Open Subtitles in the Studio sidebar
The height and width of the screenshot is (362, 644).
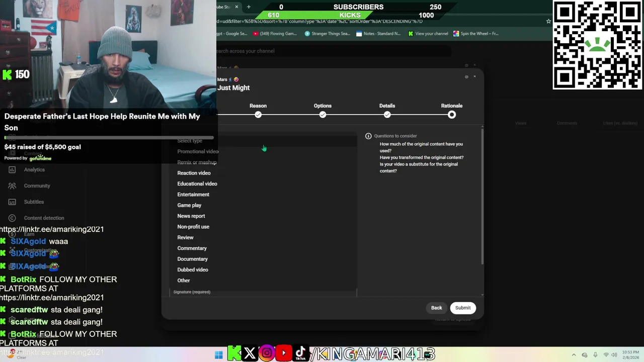tap(34, 202)
